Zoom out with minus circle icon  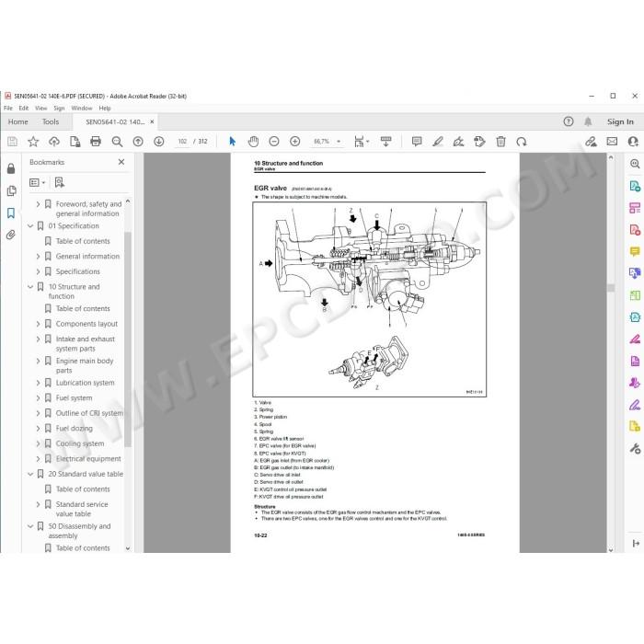tap(274, 142)
